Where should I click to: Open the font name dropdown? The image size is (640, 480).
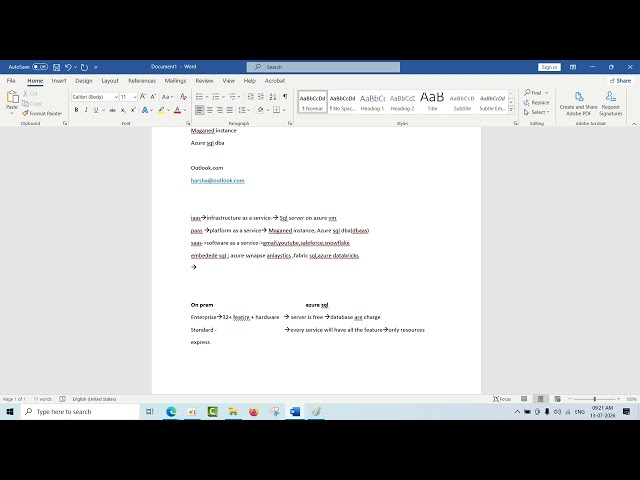116,97
